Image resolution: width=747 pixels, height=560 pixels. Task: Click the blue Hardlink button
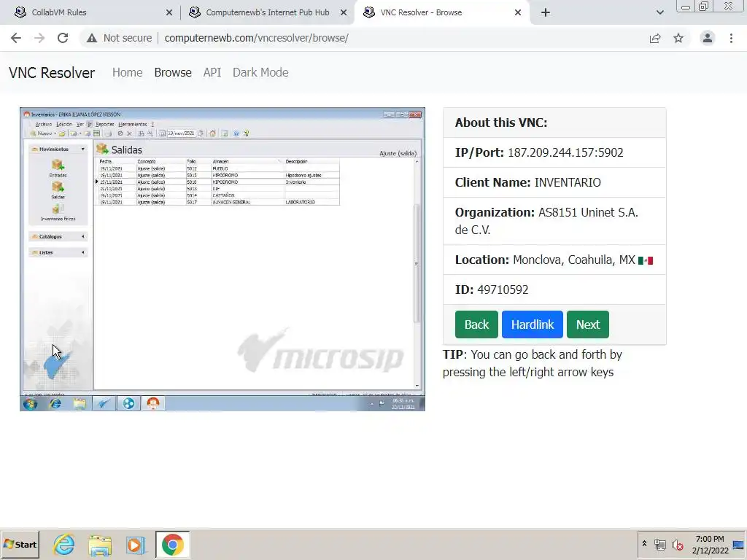point(532,324)
